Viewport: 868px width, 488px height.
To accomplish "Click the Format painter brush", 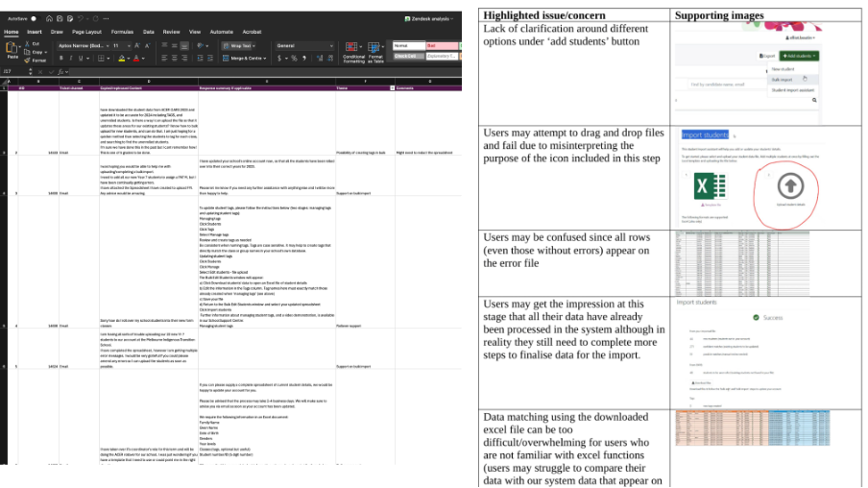I will 27,60.
